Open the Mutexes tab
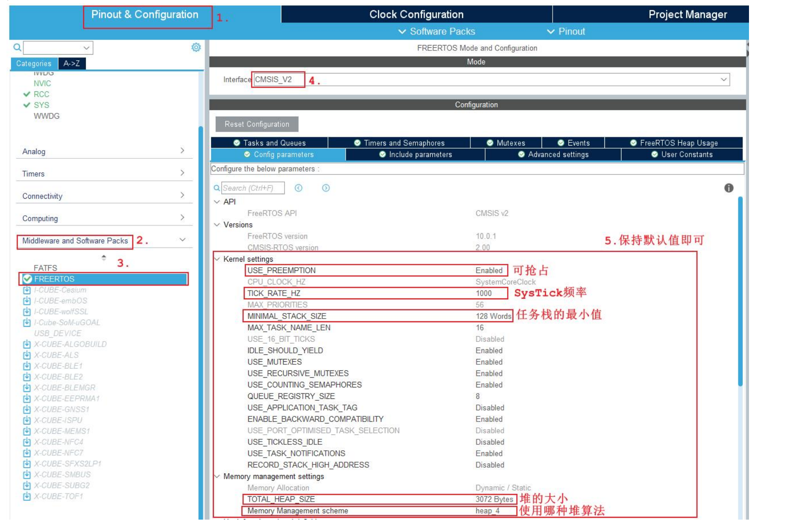 click(506, 143)
